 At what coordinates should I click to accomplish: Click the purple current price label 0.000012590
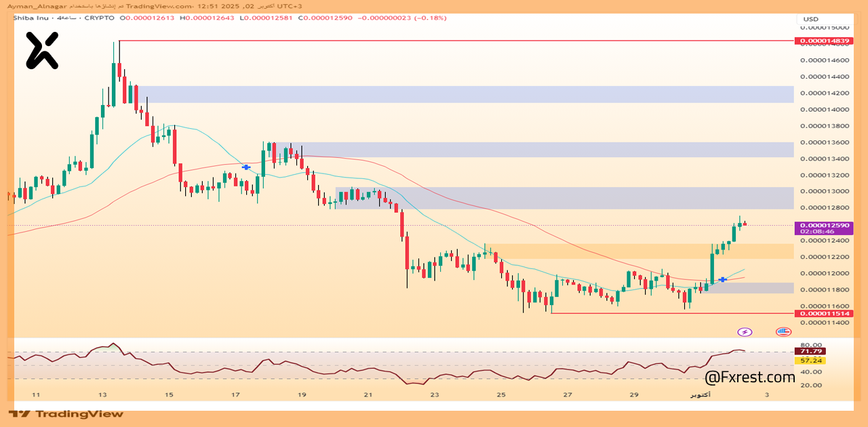[825, 225]
